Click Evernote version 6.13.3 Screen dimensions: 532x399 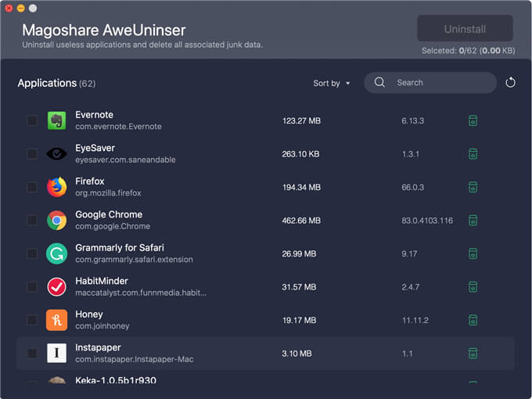(412, 120)
